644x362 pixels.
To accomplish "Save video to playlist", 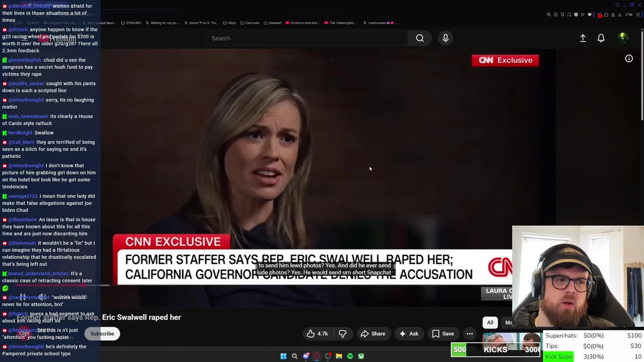I will point(443,334).
